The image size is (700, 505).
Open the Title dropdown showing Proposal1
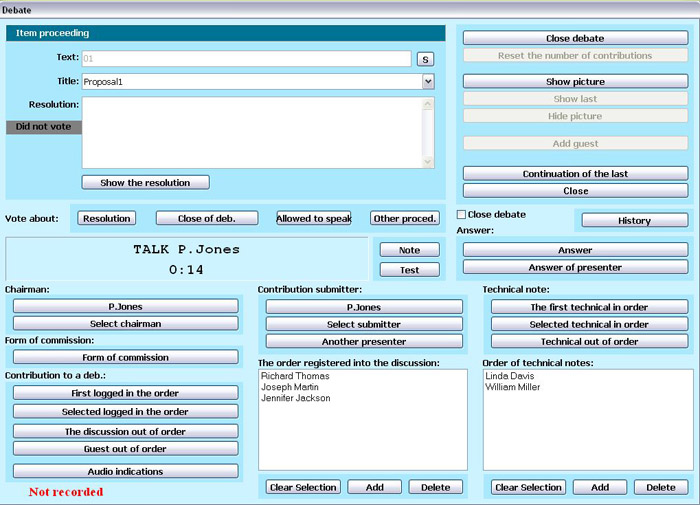tap(428, 81)
